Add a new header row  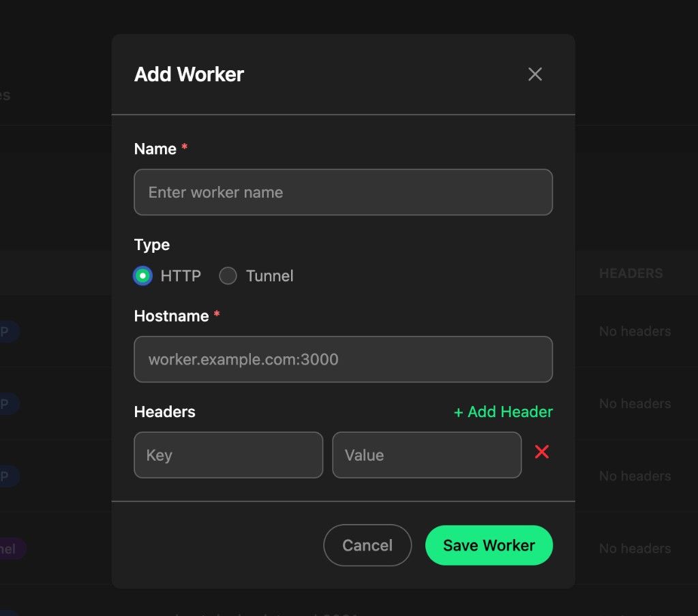(x=503, y=412)
